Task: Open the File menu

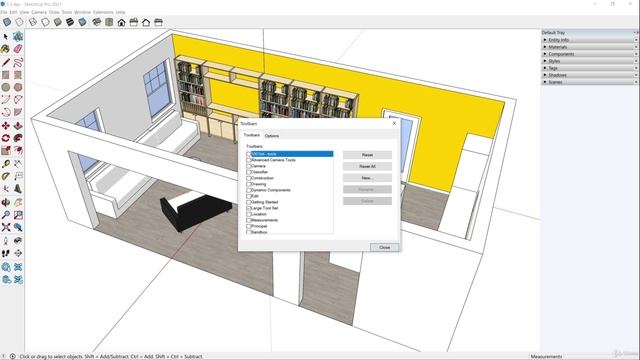Action: 4,12
